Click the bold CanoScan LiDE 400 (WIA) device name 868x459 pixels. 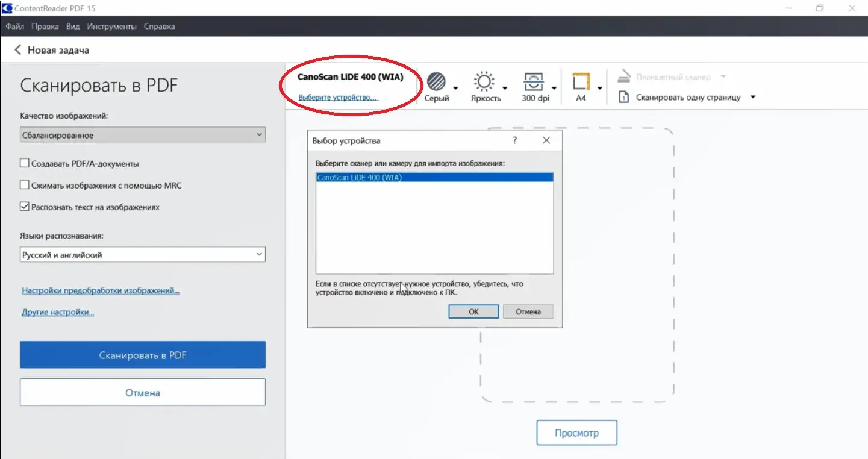pyautogui.click(x=350, y=76)
